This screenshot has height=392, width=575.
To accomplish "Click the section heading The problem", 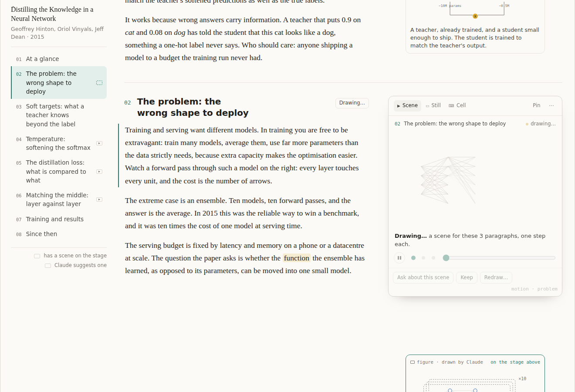I will (x=193, y=107).
